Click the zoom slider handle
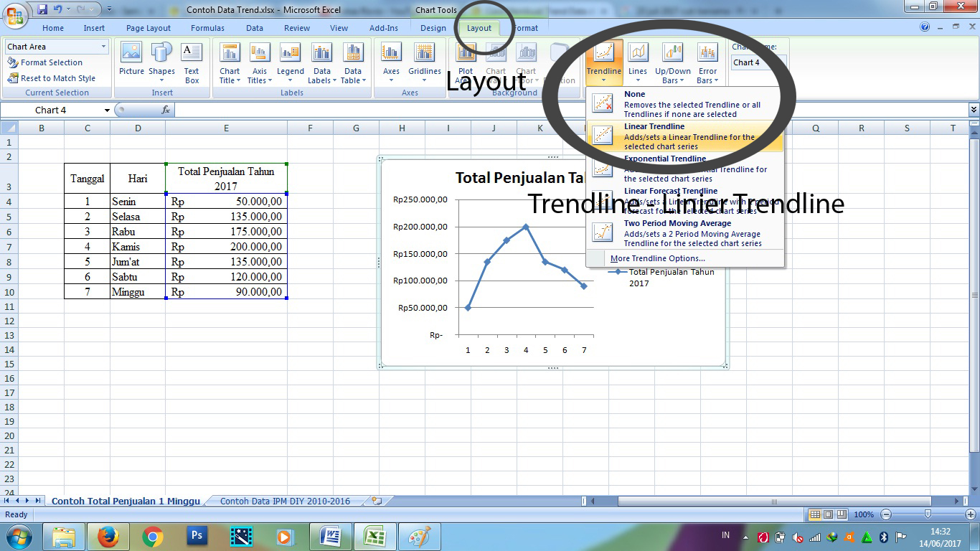The height and width of the screenshot is (551, 980). (928, 514)
